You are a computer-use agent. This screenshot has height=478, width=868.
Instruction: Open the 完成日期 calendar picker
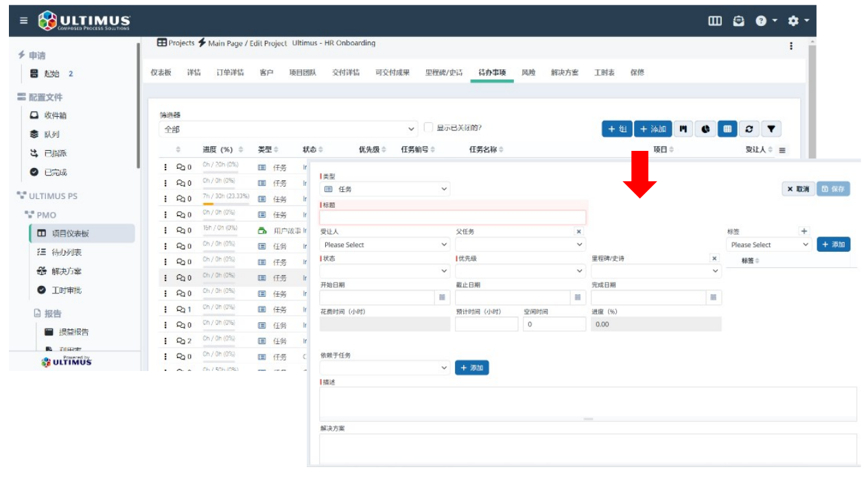(714, 298)
